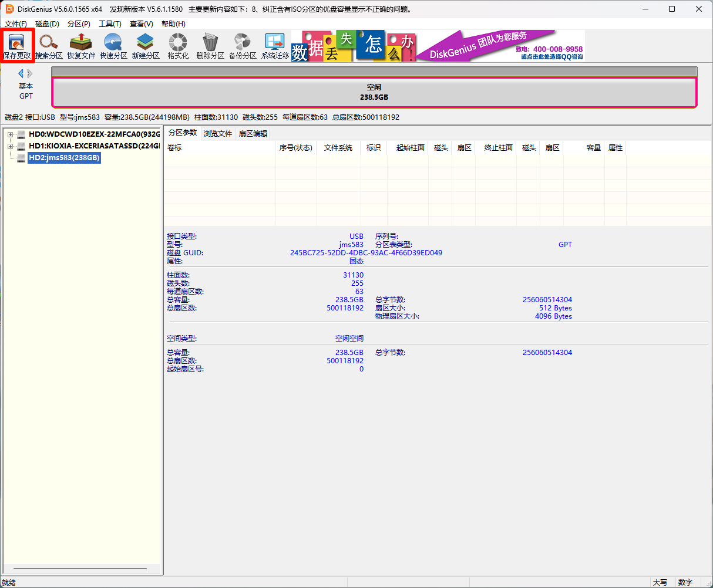The height and width of the screenshot is (588, 713).
Task: Go to next disk with right arrow
Action: [x=30, y=73]
